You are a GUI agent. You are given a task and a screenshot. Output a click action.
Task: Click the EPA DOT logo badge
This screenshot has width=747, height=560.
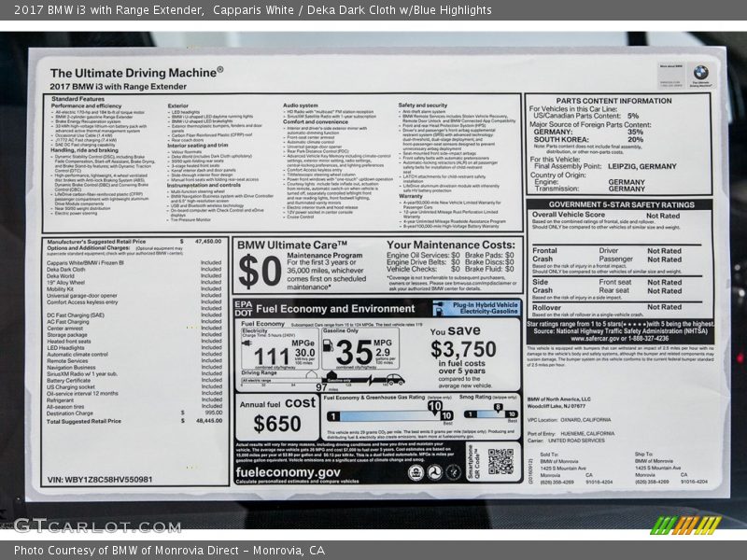[x=245, y=308]
